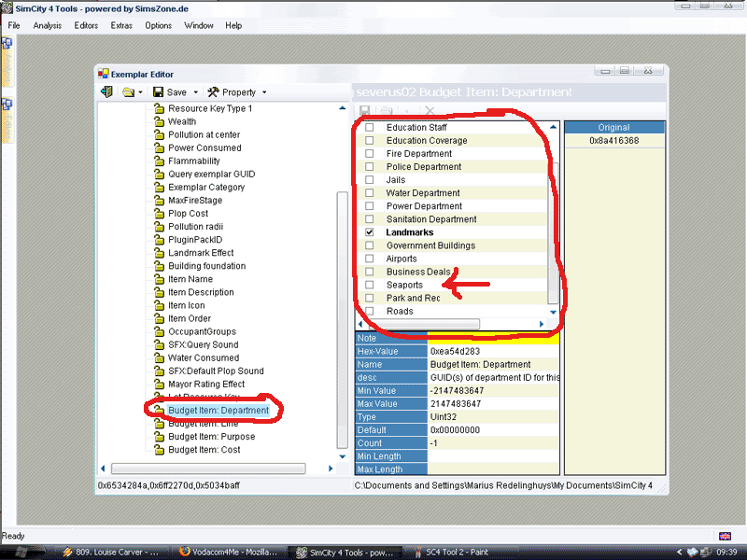747x560 pixels.
Task: Click the lock icon beside Item Icon
Action: point(159,306)
